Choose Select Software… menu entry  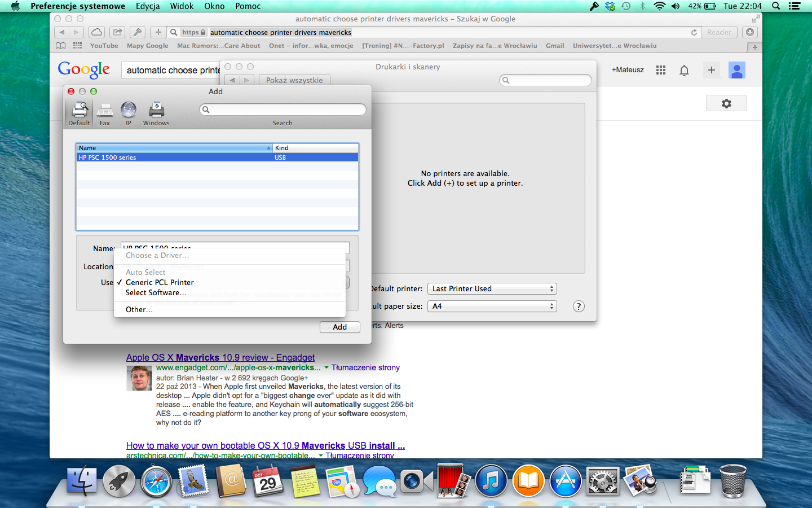pos(230,292)
